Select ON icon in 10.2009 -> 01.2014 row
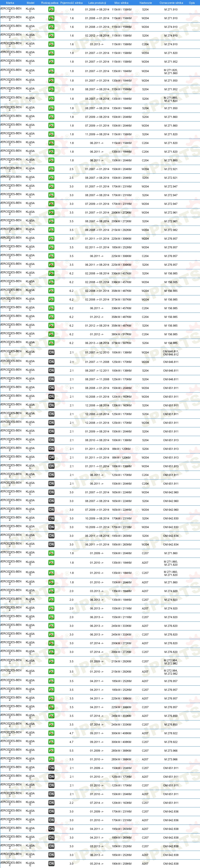This screenshot has width=200, height=868. pyautogui.click(x=51, y=527)
